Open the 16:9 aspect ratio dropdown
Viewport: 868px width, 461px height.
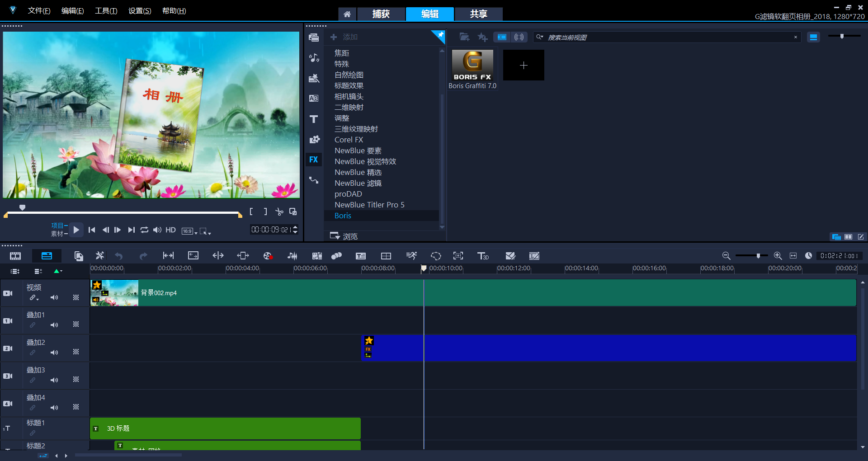pos(189,231)
